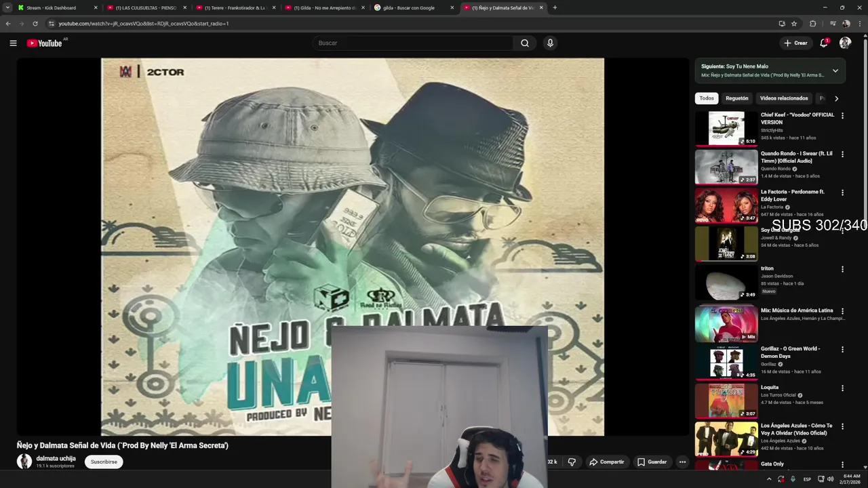The height and width of the screenshot is (488, 868).
Task: Open options menu for triton video
Action: click(842, 269)
